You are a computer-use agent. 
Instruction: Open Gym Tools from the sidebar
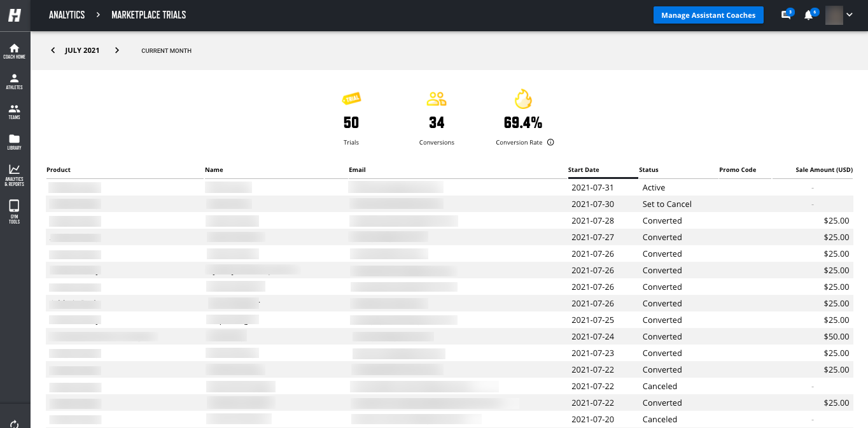(x=15, y=211)
